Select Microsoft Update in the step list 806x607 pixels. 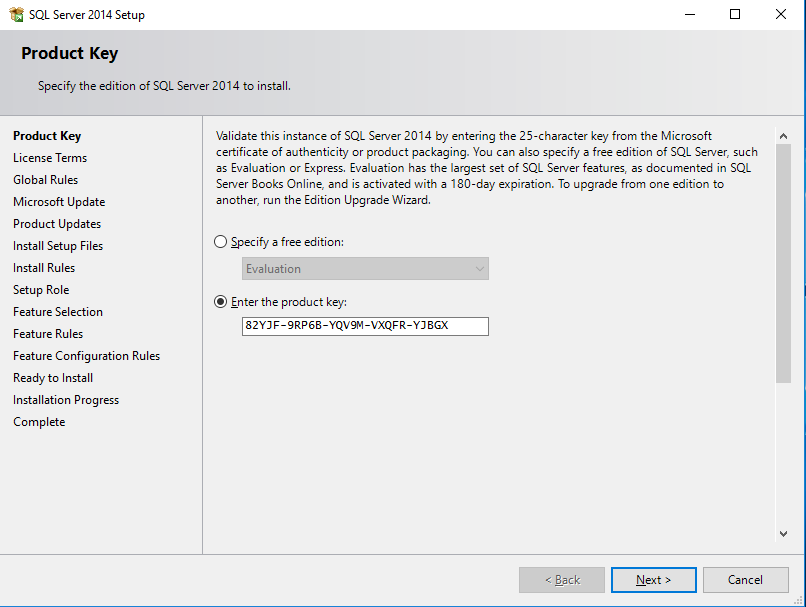click(57, 201)
